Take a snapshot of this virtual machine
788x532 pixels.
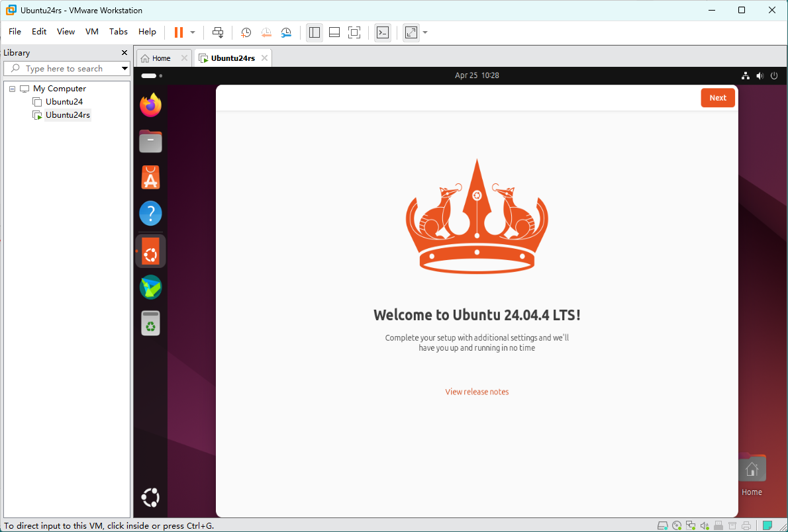246,32
